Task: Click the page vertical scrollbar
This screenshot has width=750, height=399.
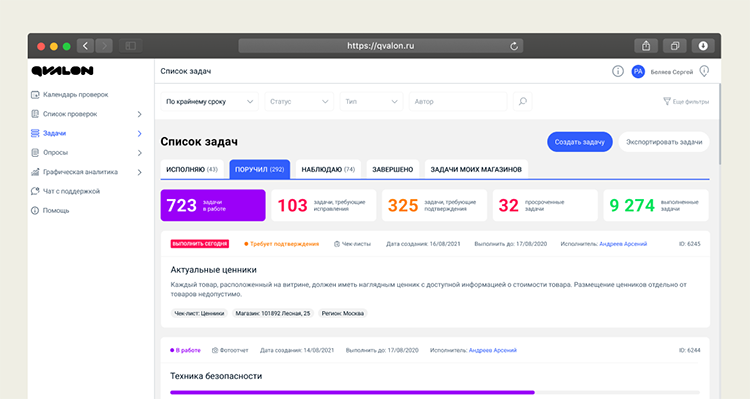Action: click(719, 124)
